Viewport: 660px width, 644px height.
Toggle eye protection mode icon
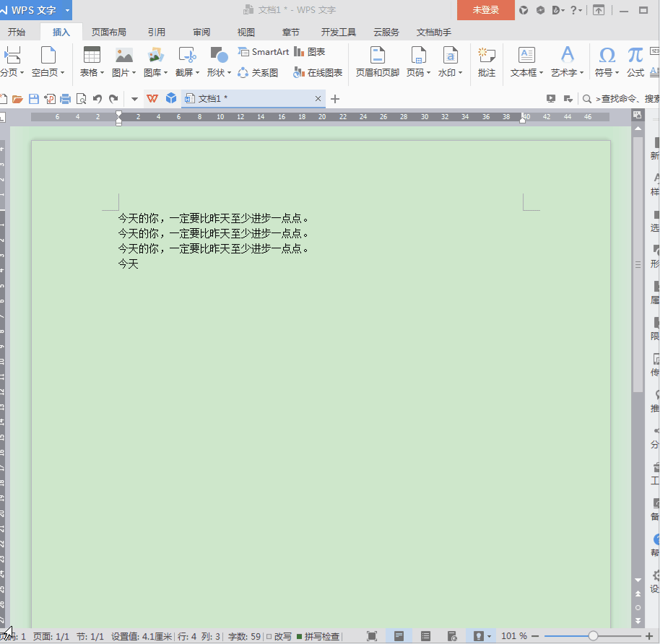[479, 636]
